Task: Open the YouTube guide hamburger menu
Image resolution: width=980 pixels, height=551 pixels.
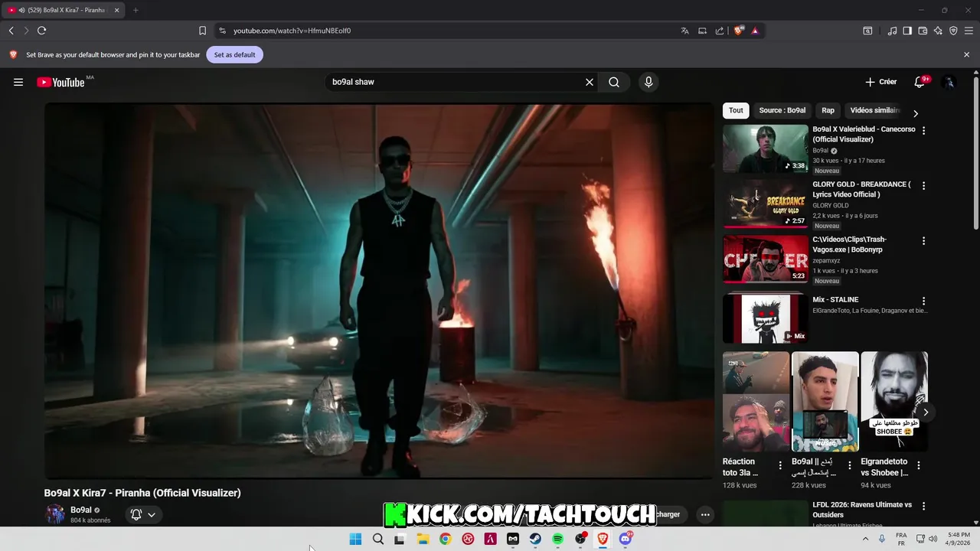Action: (x=18, y=82)
